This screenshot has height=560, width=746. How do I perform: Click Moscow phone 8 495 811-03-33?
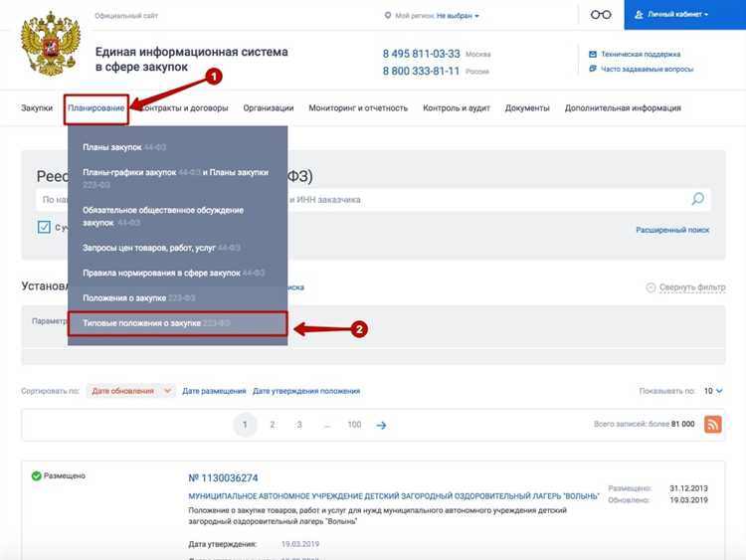click(421, 54)
